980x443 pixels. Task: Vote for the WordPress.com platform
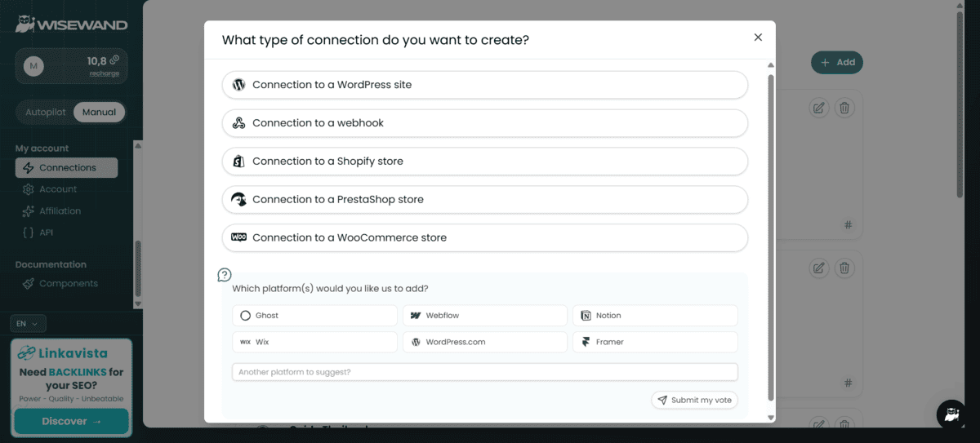click(x=485, y=342)
